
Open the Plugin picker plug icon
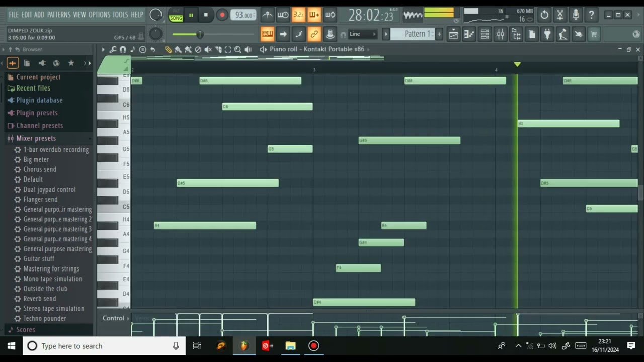coord(547,34)
